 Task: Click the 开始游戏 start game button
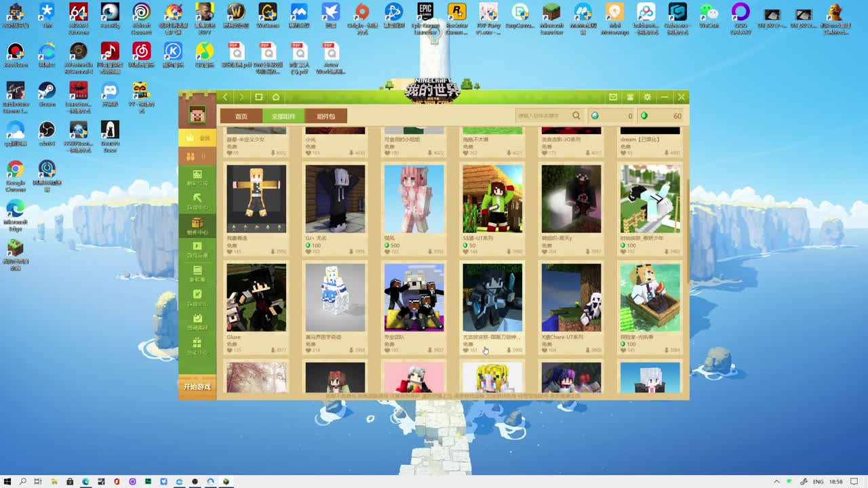[x=197, y=387]
